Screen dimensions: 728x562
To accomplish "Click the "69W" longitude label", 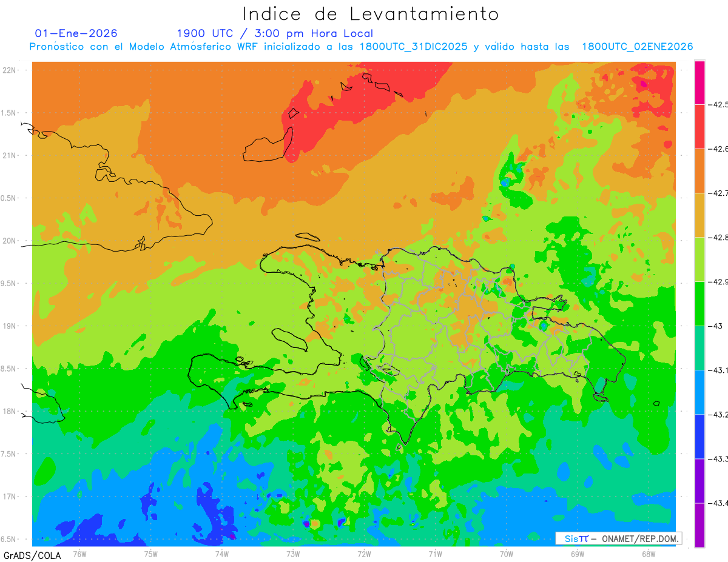I will point(578,554).
